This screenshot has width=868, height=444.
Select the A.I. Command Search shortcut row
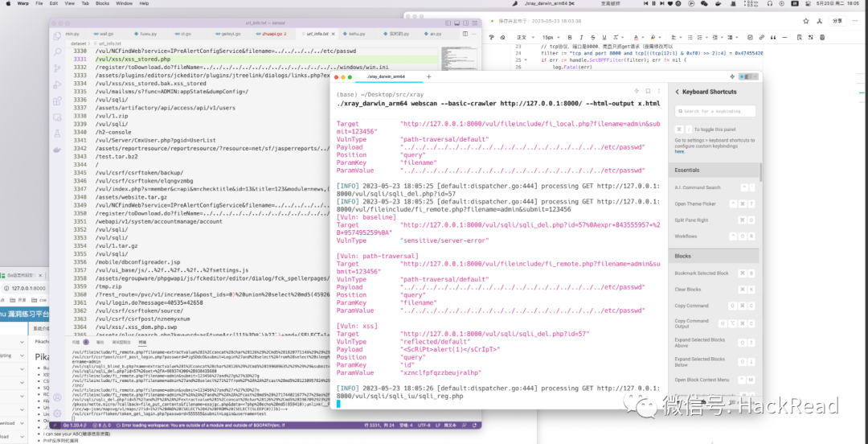pyautogui.click(x=714, y=187)
